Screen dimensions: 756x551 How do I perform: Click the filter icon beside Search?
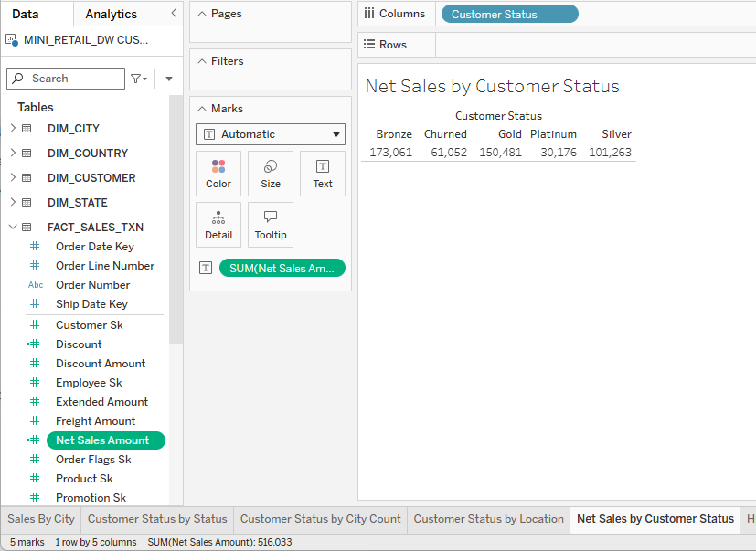click(137, 79)
